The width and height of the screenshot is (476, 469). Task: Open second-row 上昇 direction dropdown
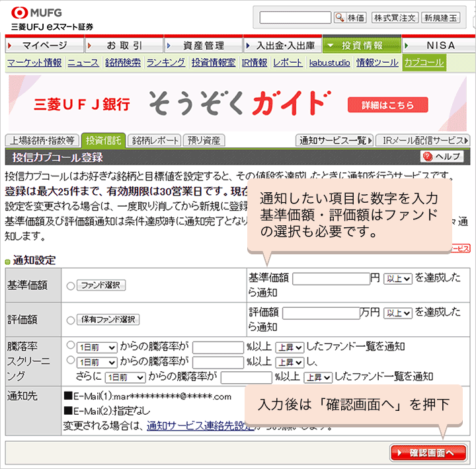[x=290, y=363]
